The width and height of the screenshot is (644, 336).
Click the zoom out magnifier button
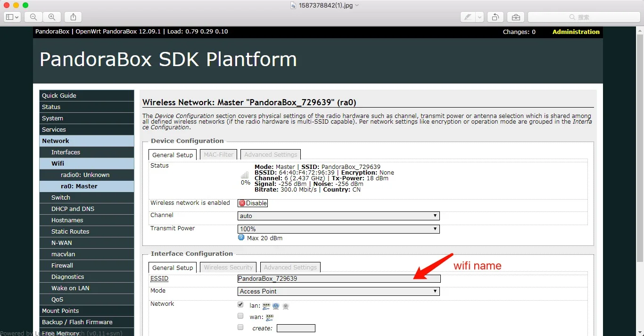click(x=33, y=17)
